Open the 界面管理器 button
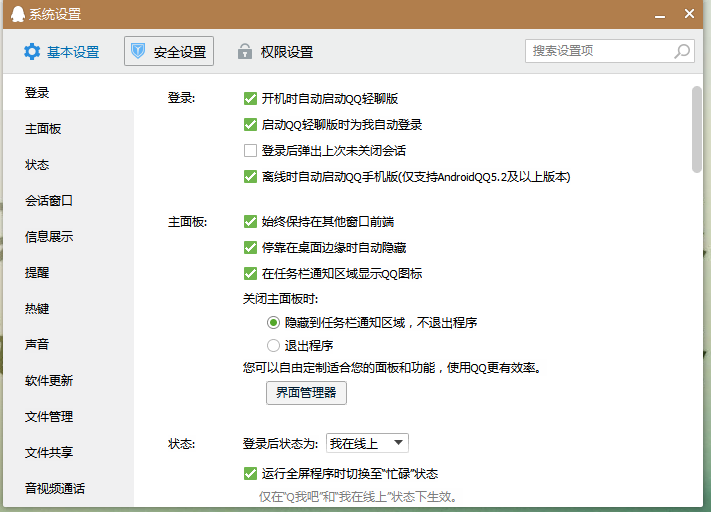Screen dimensions: 711x512 coord(306,392)
